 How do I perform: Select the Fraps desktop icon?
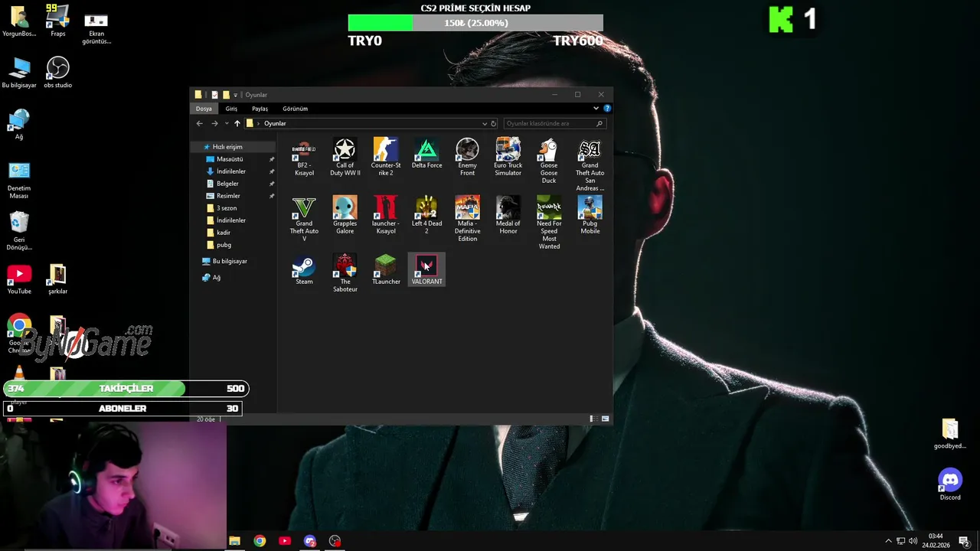click(x=57, y=21)
